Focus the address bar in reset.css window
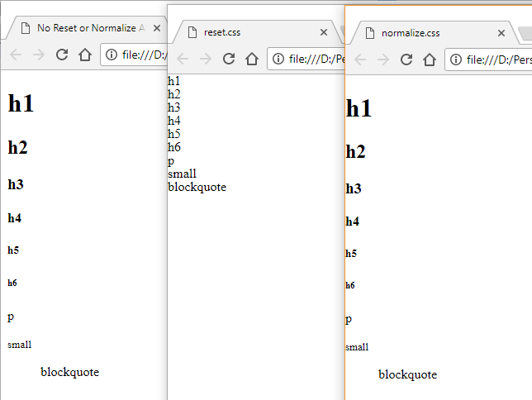Image resolution: width=532 pixels, height=400 pixels. 306,59
